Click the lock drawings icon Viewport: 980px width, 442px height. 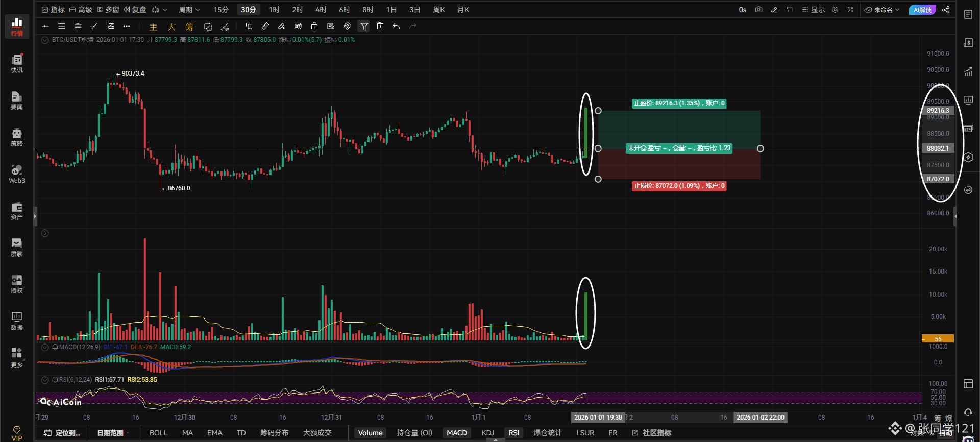click(314, 26)
